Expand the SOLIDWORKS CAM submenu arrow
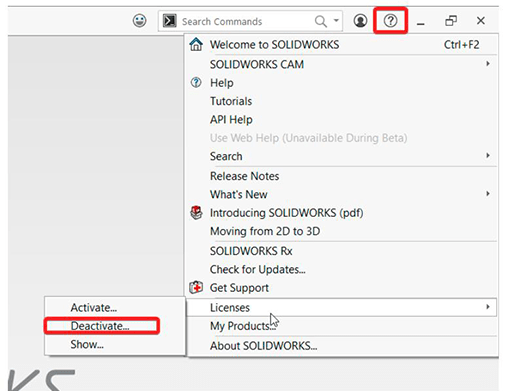 coord(488,63)
